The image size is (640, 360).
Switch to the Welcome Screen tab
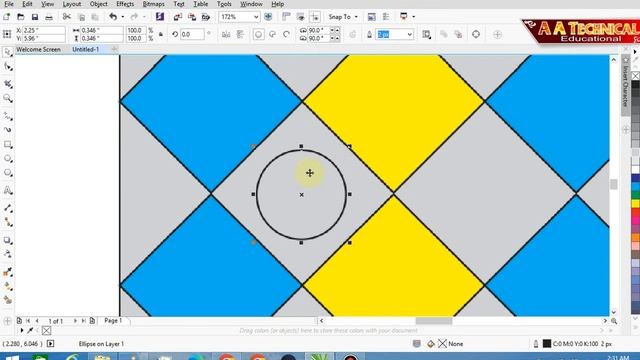38,49
